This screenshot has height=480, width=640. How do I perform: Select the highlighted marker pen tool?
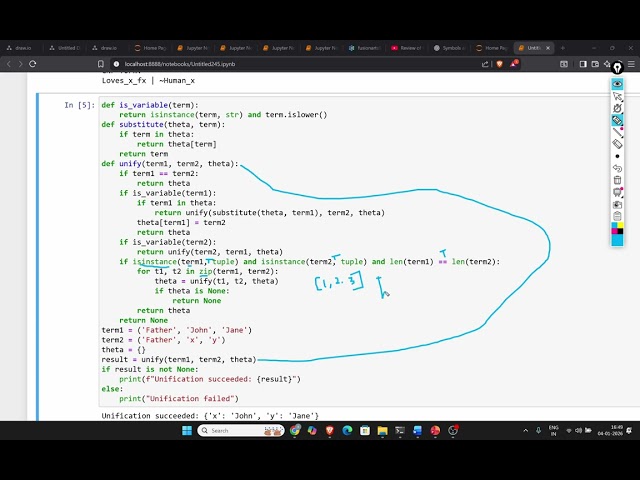[x=617, y=120]
